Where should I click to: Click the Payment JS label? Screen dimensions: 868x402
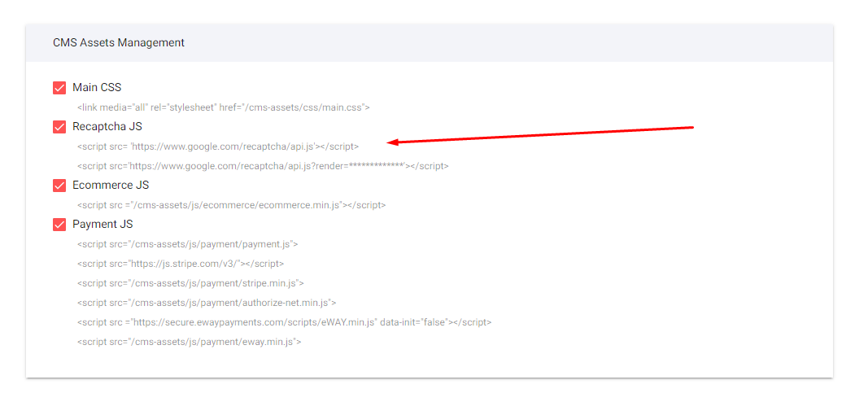(x=103, y=225)
